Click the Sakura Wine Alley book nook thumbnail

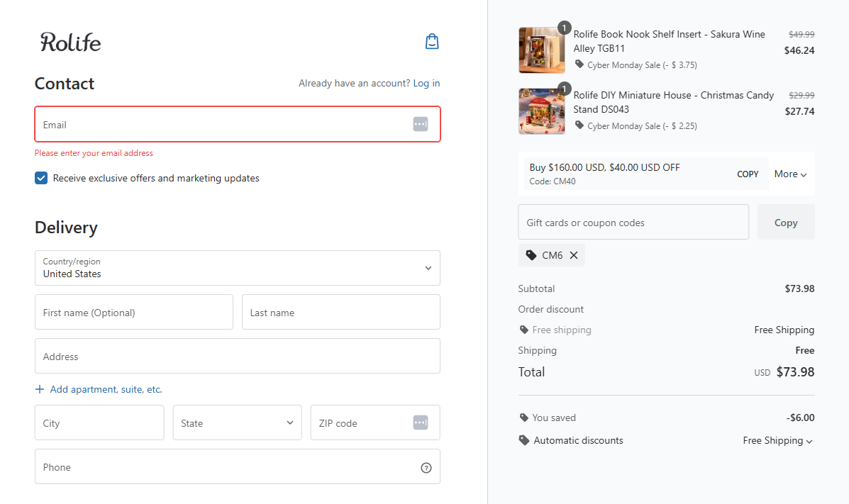541,50
